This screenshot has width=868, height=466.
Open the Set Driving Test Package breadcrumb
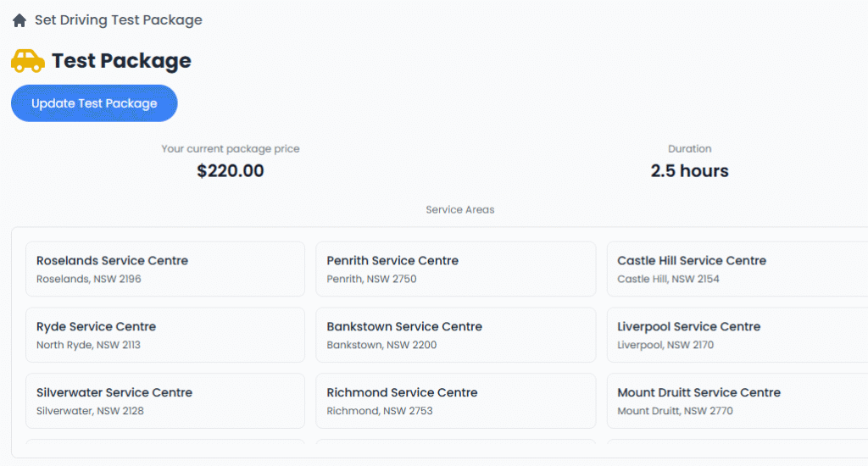pos(118,19)
